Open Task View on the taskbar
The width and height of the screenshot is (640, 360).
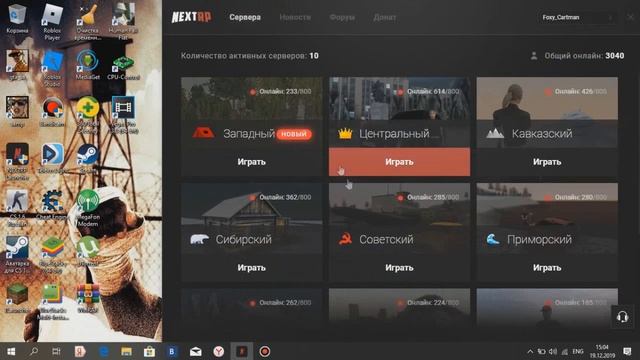pyautogui.click(x=56, y=351)
